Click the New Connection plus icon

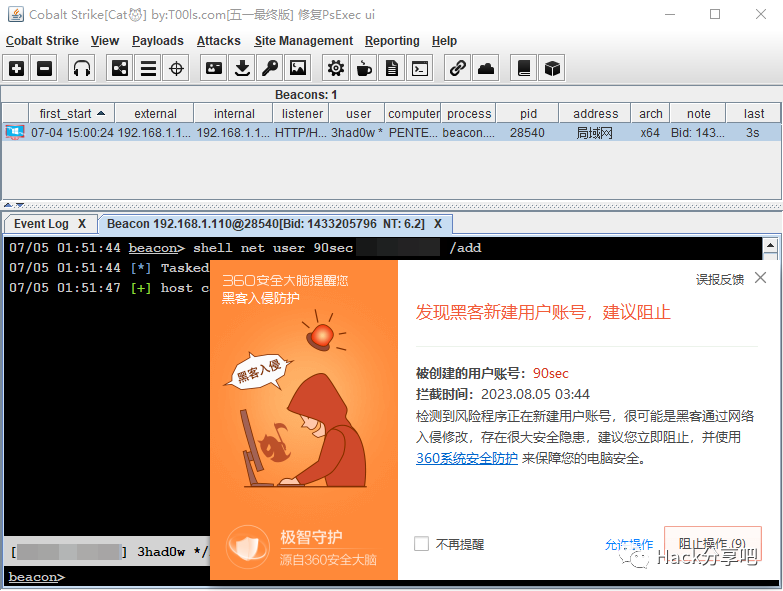coord(16,68)
